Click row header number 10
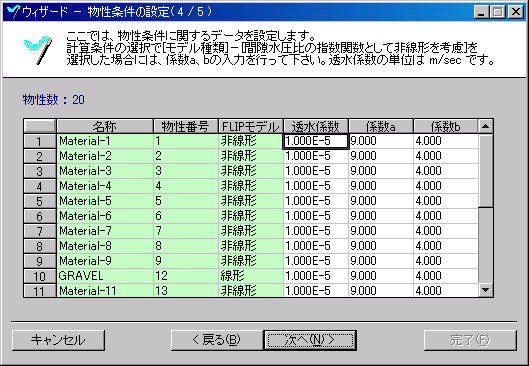This screenshot has height=366, width=529. pos(39,276)
